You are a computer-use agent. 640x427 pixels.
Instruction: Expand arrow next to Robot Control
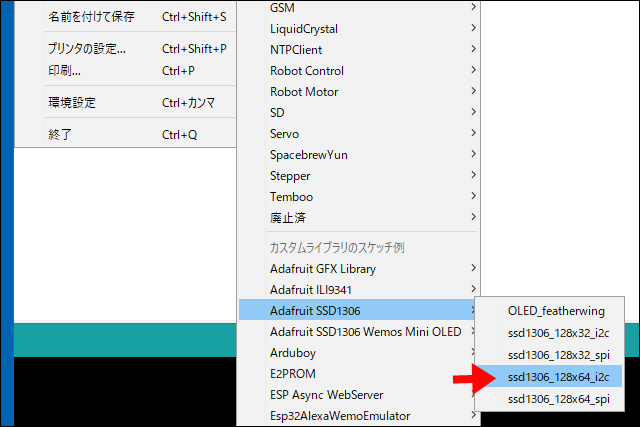(x=473, y=70)
